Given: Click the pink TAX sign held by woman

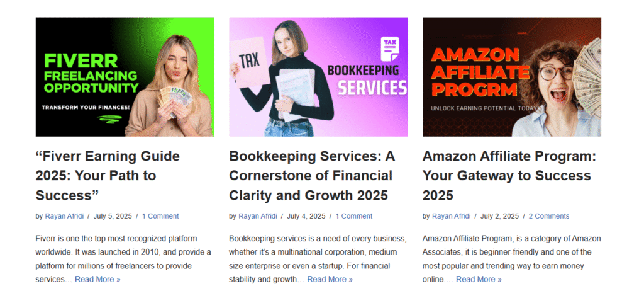Looking at the screenshot, I should pyautogui.click(x=249, y=62).
